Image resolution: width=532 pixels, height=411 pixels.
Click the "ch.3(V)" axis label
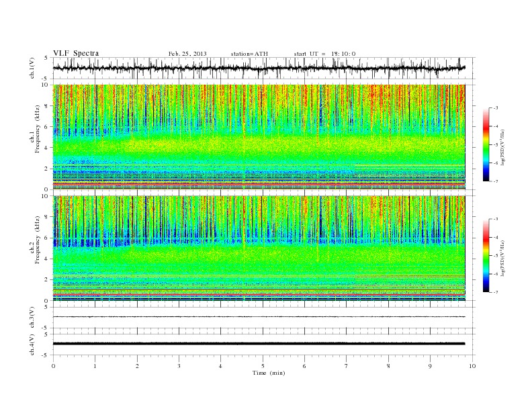32,318
